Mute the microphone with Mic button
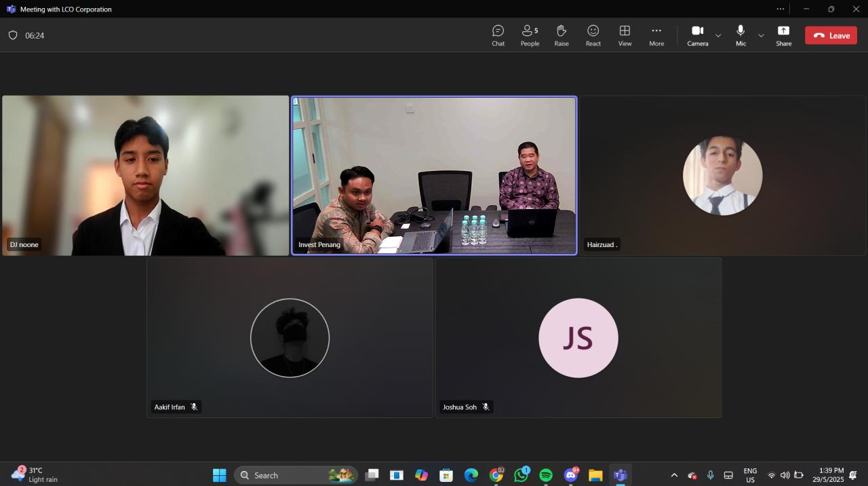Screen dimensions: 868x486 (x=741, y=35)
